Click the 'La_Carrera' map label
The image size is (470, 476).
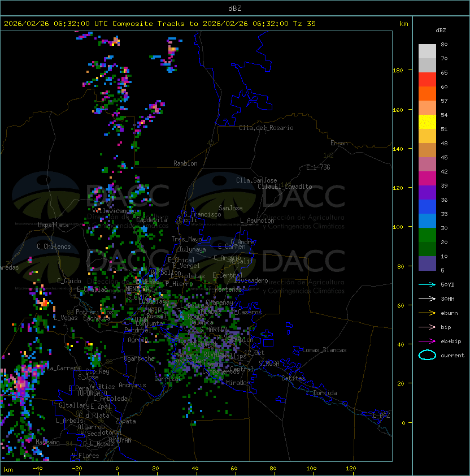pyautogui.click(x=64, y=368)
